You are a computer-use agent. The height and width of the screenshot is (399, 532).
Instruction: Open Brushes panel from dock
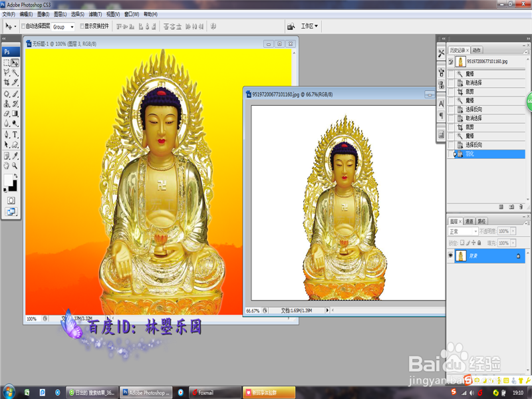tap(441, 72)
